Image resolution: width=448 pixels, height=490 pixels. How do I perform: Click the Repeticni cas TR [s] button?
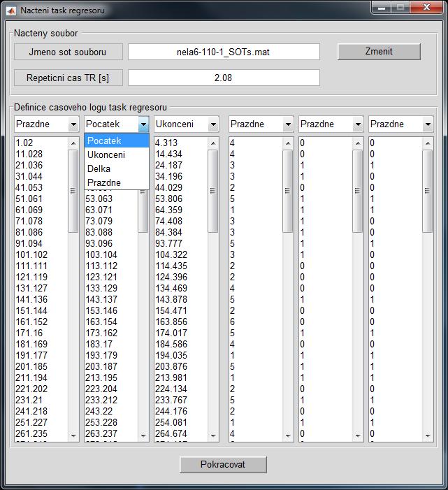tap(68, 78)
